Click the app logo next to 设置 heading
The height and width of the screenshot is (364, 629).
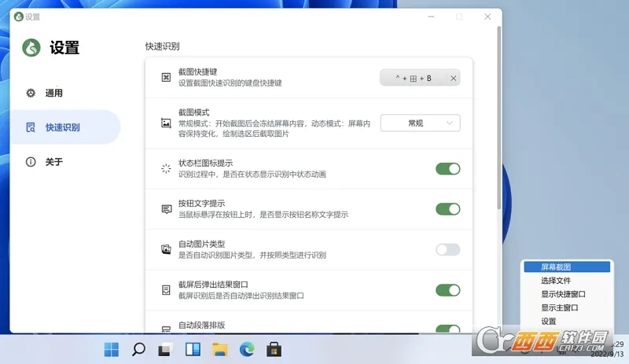[x=31, y=48]
